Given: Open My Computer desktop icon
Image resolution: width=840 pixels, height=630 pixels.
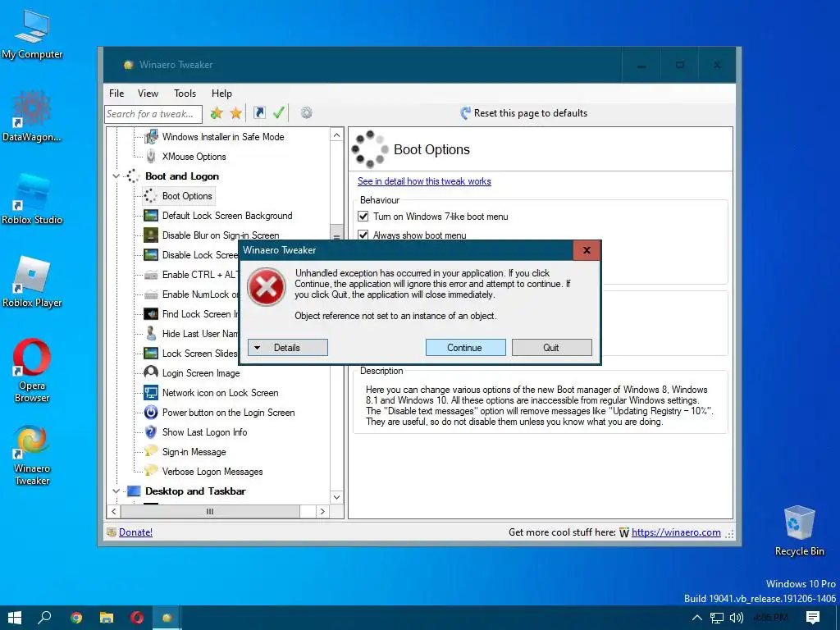Looking at the screenshot, I should point(32,34).
